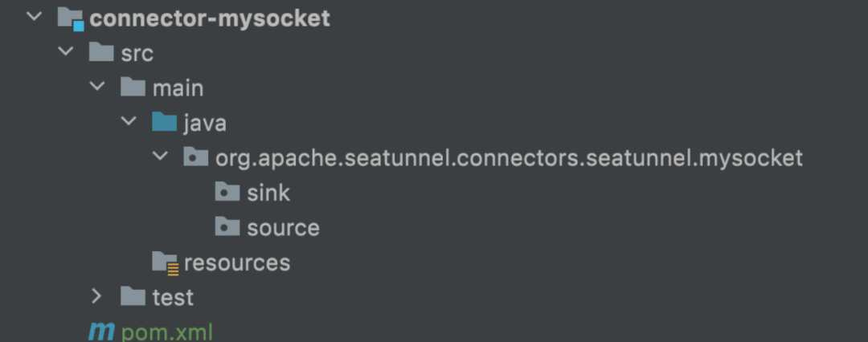
Task: Collapse the main folder chevron
Action: [97, 87]
